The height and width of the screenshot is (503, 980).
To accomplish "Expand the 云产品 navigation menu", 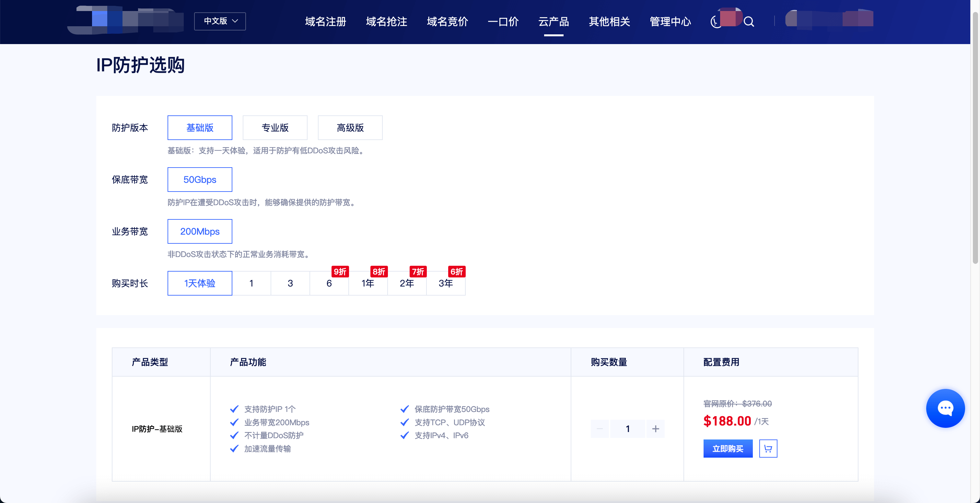I will click(553, 22).
